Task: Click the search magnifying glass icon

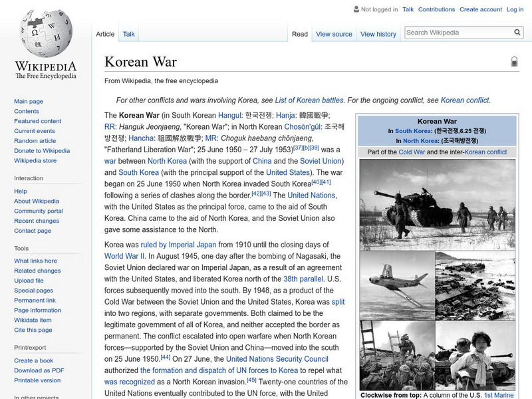Action: [517, 33]
